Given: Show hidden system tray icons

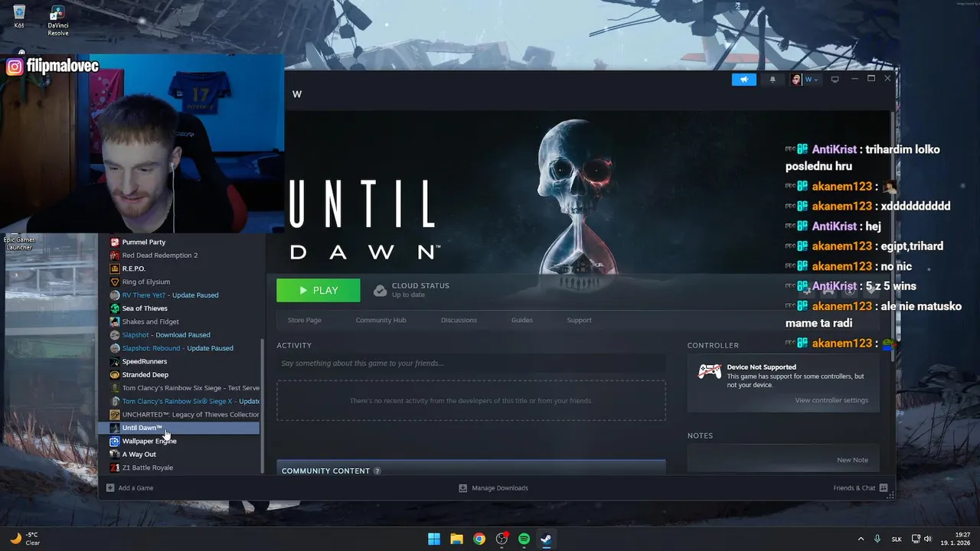Looking at the screenshot, I should [861, 539].
